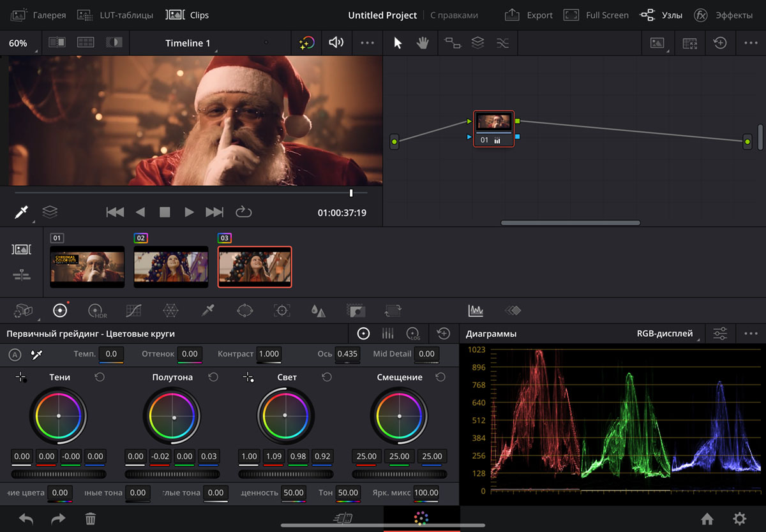
Task: Toggle auto balance A button
Action: pyautogui.click(x=15, y=354)
